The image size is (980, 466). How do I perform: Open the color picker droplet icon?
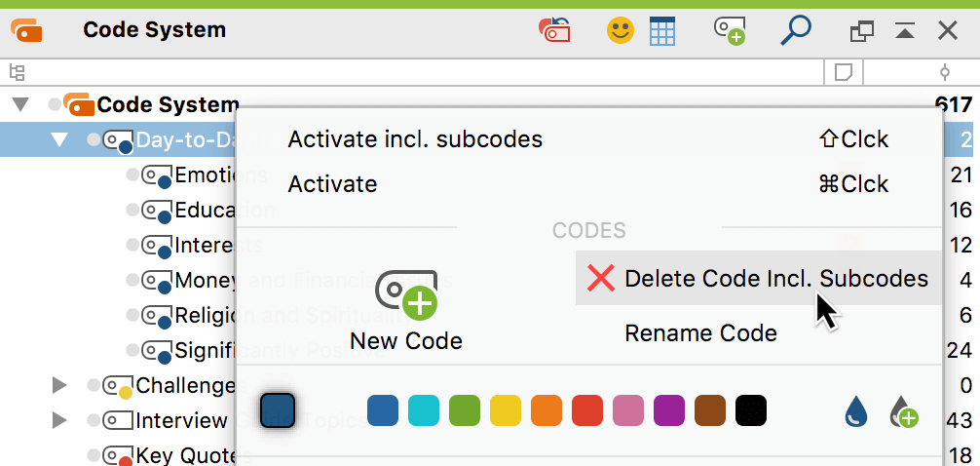(x=855, y=411)
